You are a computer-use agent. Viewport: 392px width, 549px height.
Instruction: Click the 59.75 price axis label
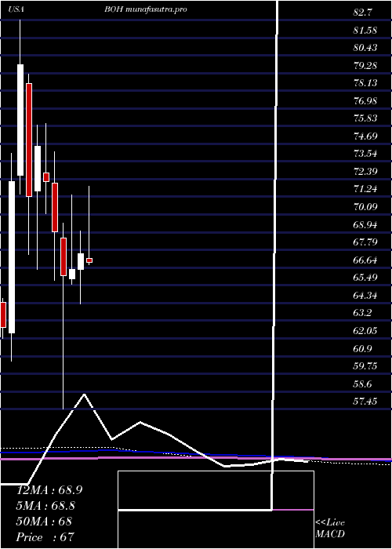[x=365, y=366]
